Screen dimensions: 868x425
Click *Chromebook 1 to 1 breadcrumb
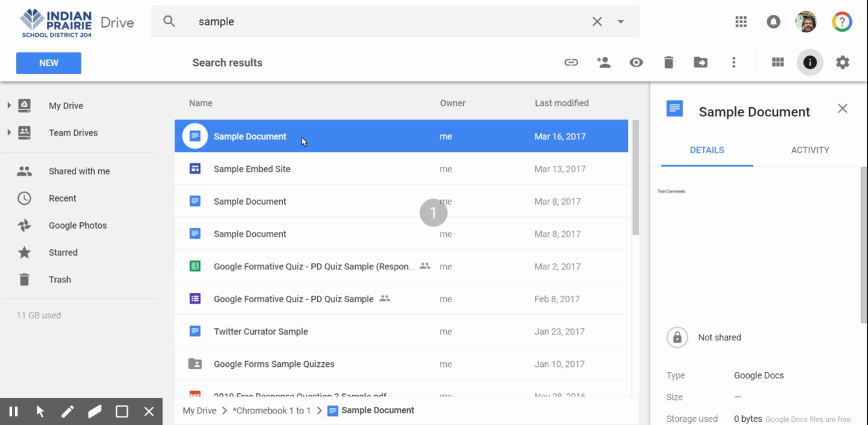271,410
